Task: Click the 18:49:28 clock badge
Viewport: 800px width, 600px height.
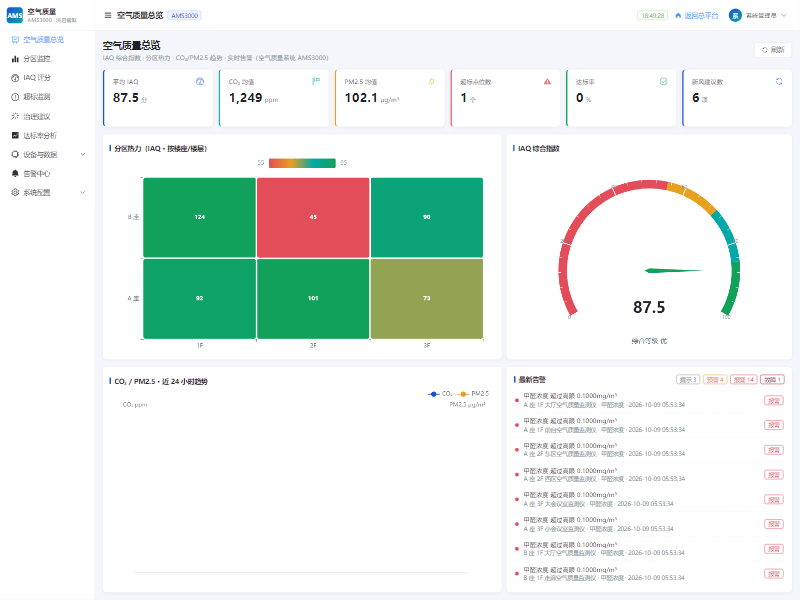Action: (653, 16)
